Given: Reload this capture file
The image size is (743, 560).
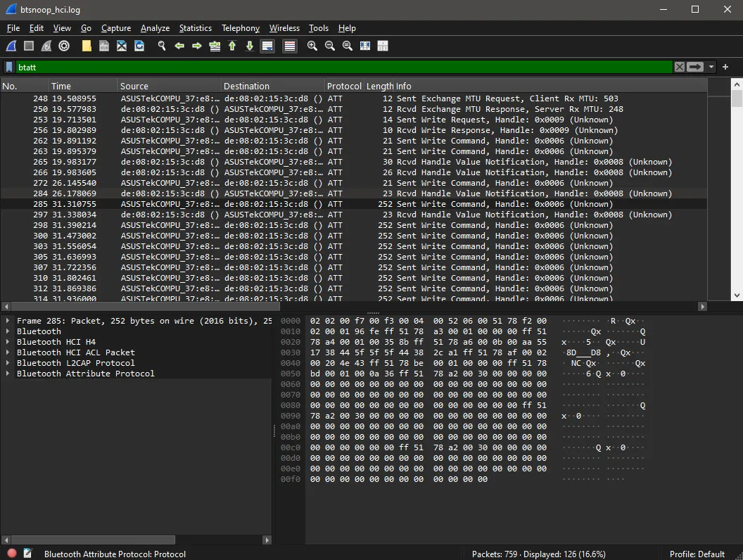Looking at the screenshot, I should pyautogui.click(x=139, y=46).
